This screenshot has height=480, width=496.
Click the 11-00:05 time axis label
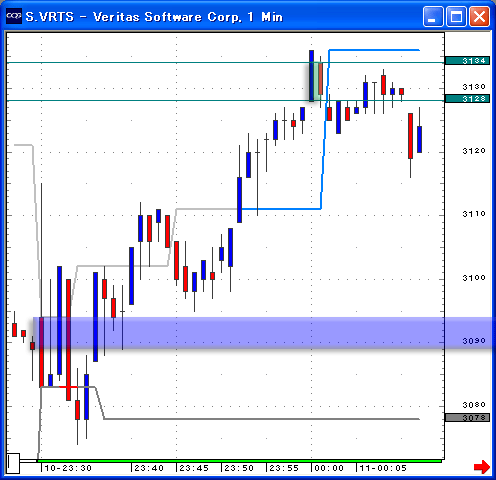pyautogui.click(x=383, y=468)
